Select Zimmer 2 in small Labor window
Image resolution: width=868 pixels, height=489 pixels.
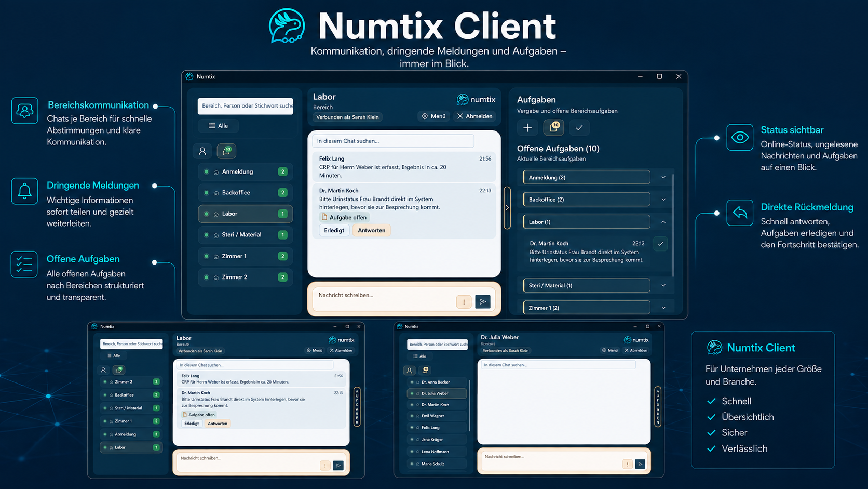(131, 381)
